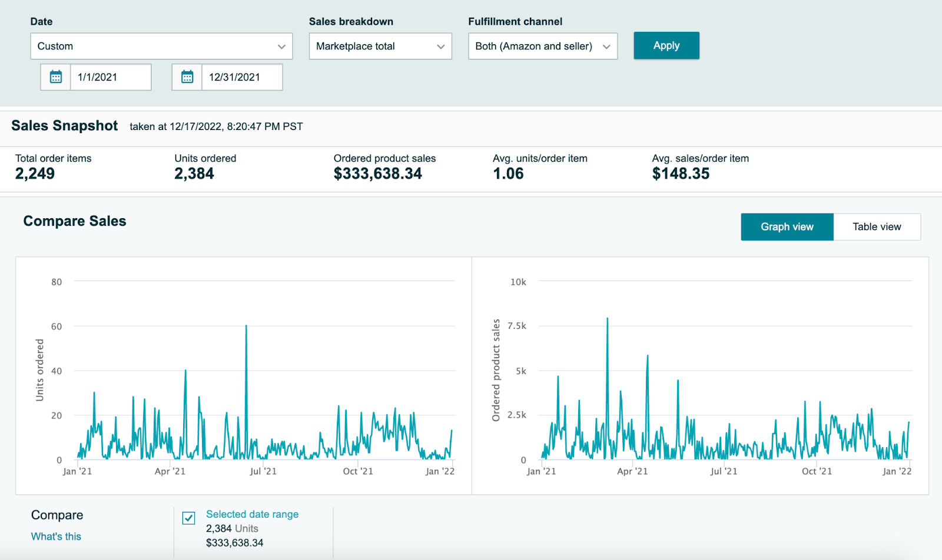
Task: Switch to Table view tab
Action: 877,226
